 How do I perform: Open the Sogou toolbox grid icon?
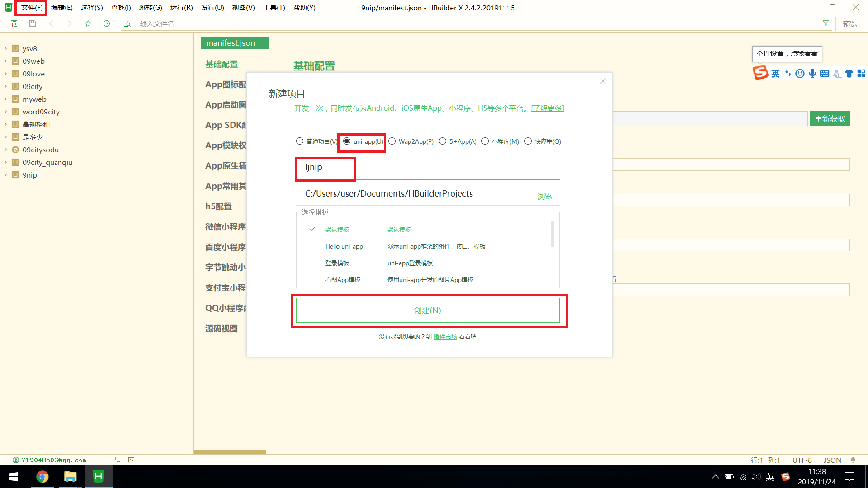point(861,73)
